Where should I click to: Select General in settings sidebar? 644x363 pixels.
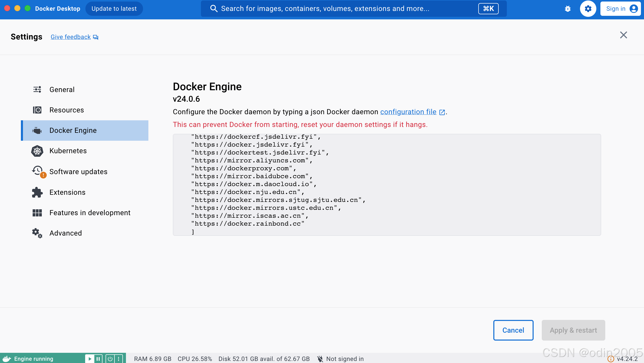pos(62,90)
